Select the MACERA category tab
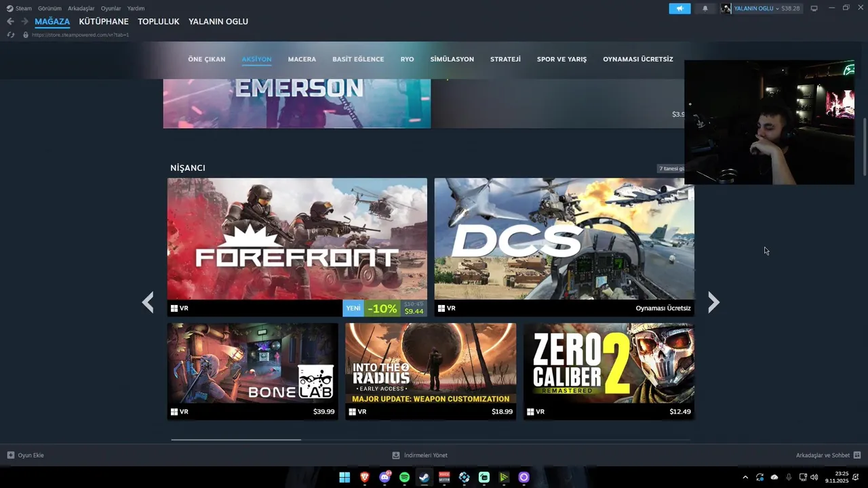Image resolution: width=868 pixels, height=488 pixels. pyautogui.click(x=302, y=60)
